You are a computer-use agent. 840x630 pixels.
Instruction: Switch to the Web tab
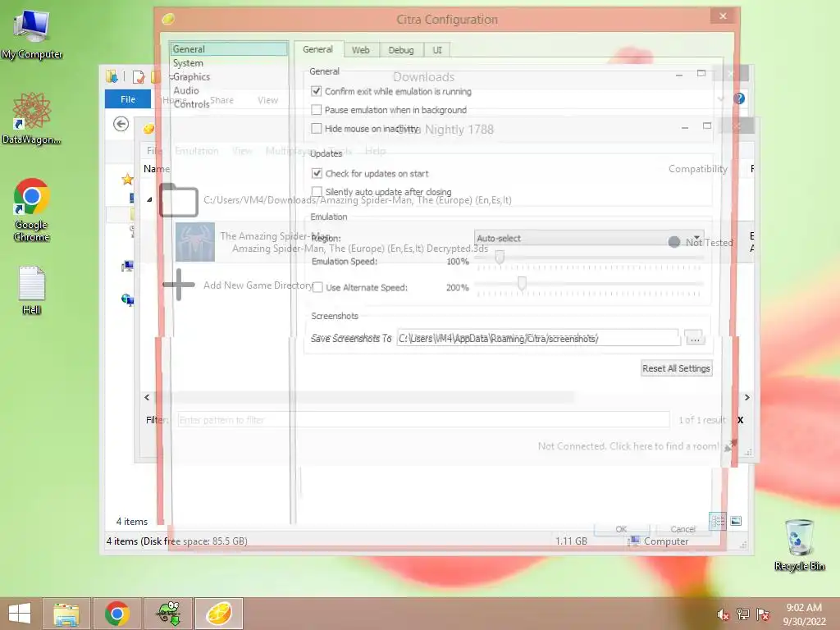pos(361,50)
